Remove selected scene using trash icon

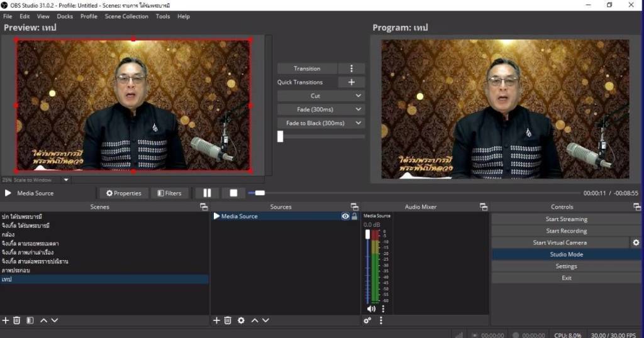[17, 320]
